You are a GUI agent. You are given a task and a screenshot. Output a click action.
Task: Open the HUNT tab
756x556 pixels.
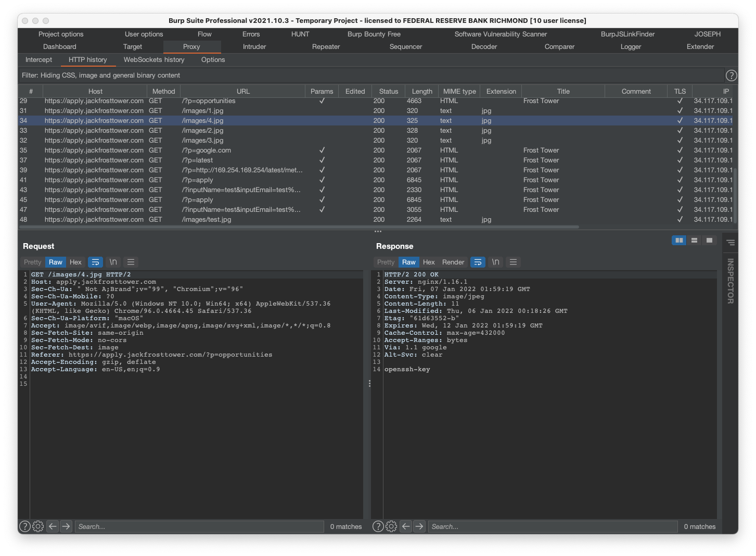300,34
